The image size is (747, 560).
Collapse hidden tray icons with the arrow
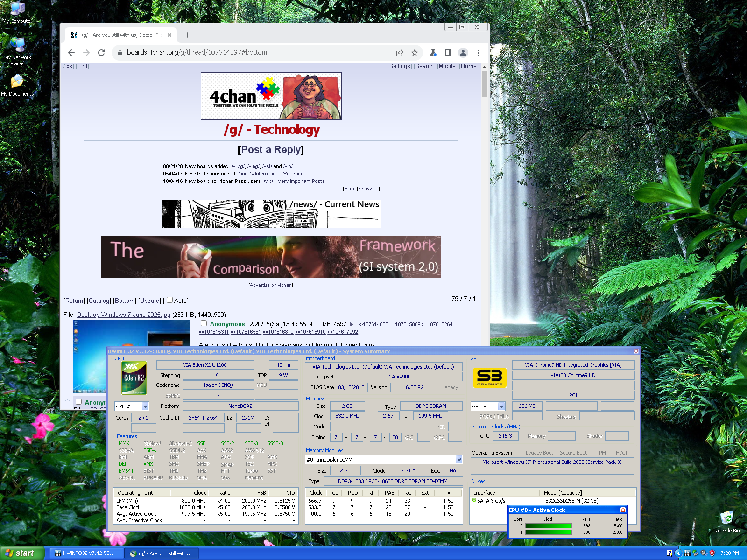pyautogui.click(x=678, y=553)
